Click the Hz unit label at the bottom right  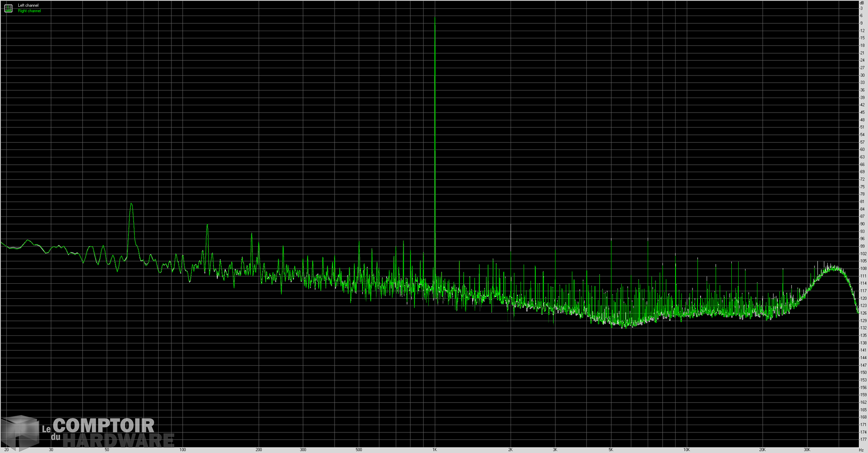(861, 450)
